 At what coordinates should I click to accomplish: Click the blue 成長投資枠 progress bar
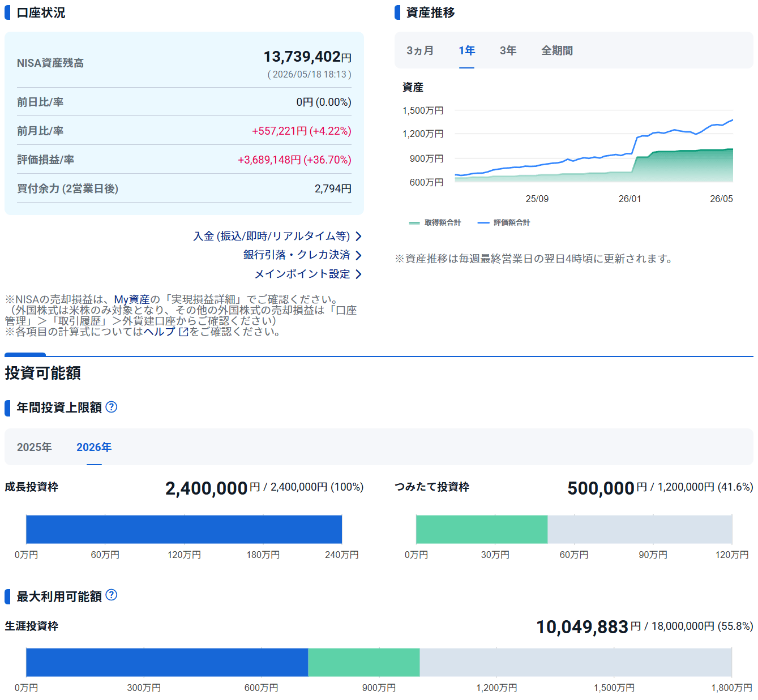coord(184,530)
